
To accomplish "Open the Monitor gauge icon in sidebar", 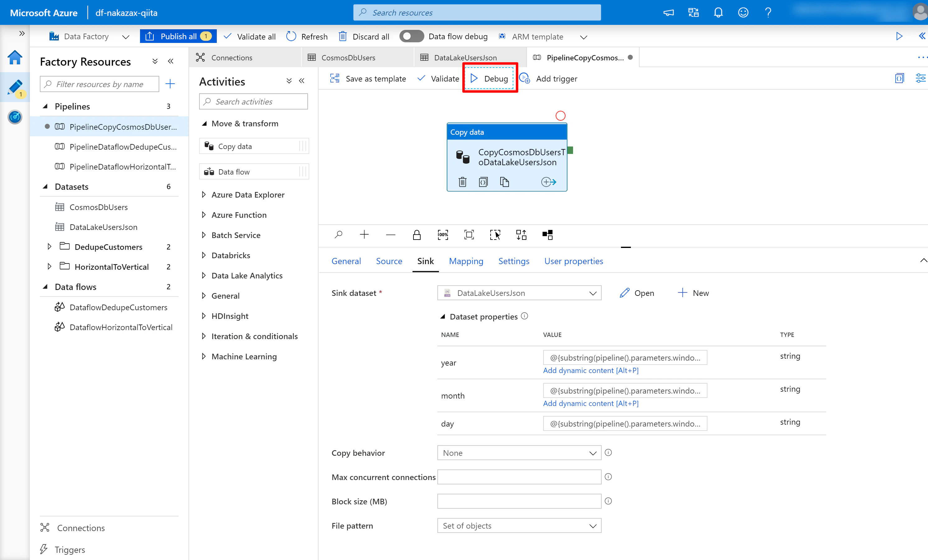I will pos(15,117).
